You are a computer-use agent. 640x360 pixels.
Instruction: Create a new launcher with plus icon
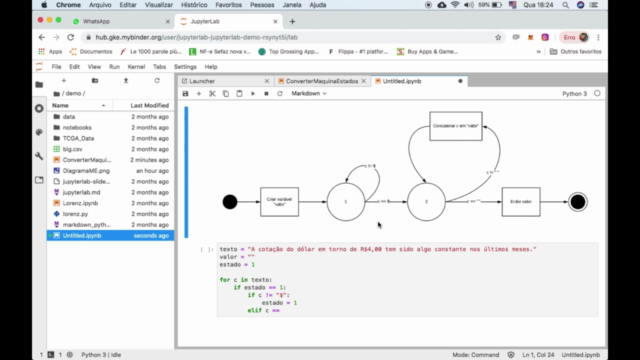(64, 81)
